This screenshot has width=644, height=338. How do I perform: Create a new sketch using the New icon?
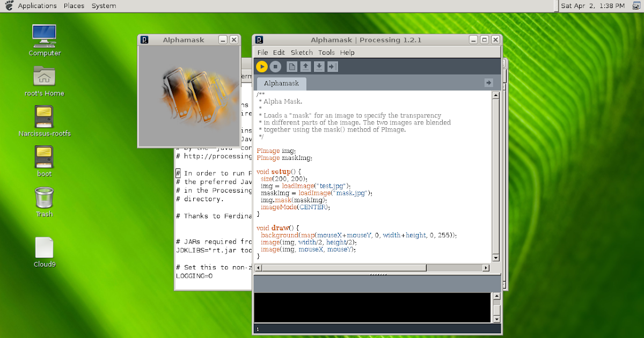point(291,67)
